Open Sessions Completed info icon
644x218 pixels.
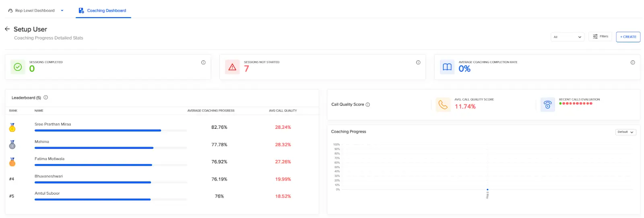click(203, 62)
